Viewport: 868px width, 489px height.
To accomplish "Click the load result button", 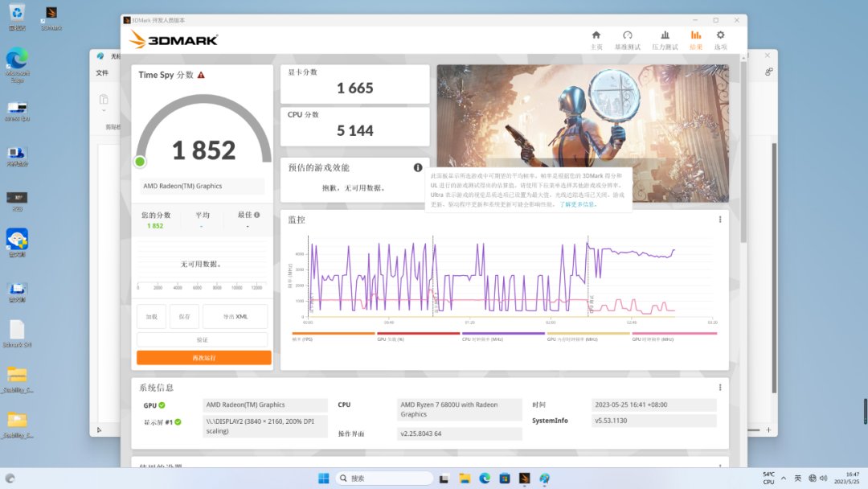I will click(152, 317).
